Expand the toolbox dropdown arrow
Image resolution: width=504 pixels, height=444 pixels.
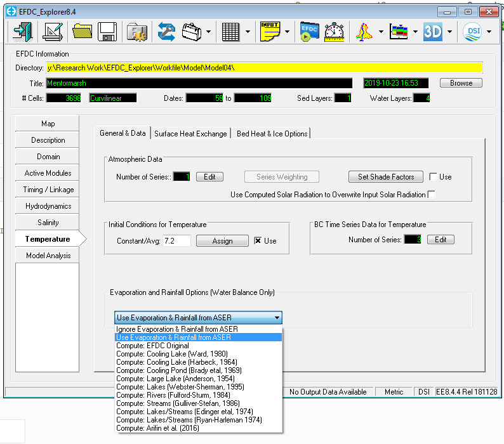(x=209, y=32)
